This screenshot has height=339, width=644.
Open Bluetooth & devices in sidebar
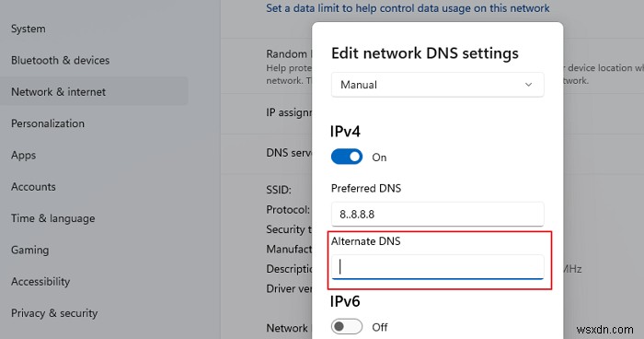pos(61,60)
